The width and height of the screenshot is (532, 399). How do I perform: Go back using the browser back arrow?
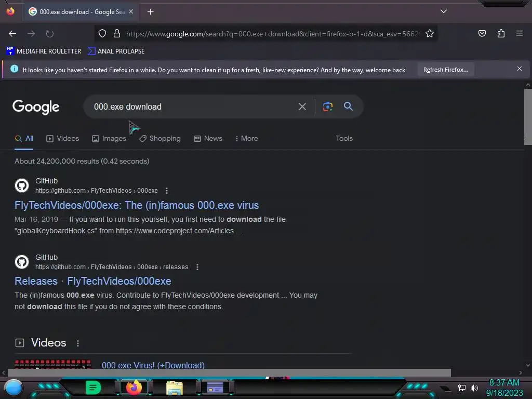[x=12, y=34]
